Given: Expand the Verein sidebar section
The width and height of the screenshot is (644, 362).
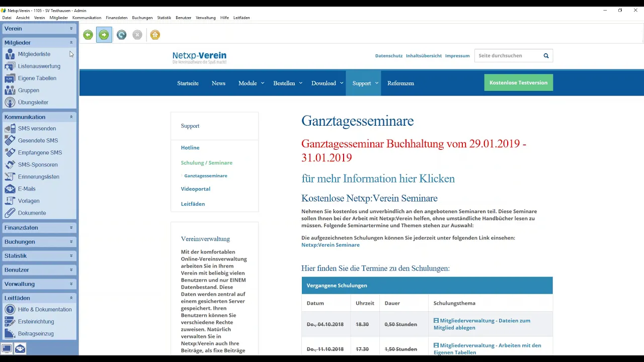Looking at the screenshot, I should coord(39,29).
